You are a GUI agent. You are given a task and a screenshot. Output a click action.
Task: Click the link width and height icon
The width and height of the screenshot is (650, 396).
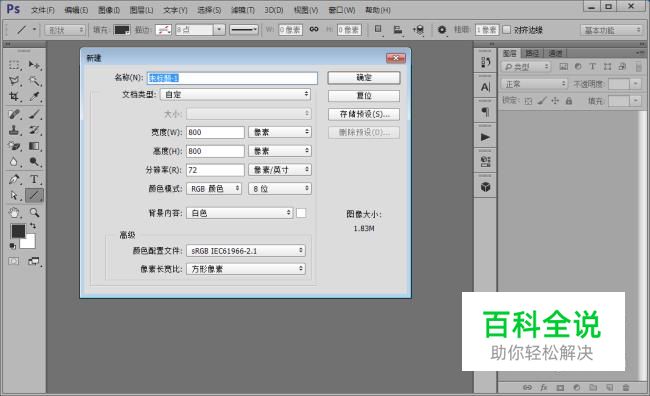coord(314,29)
